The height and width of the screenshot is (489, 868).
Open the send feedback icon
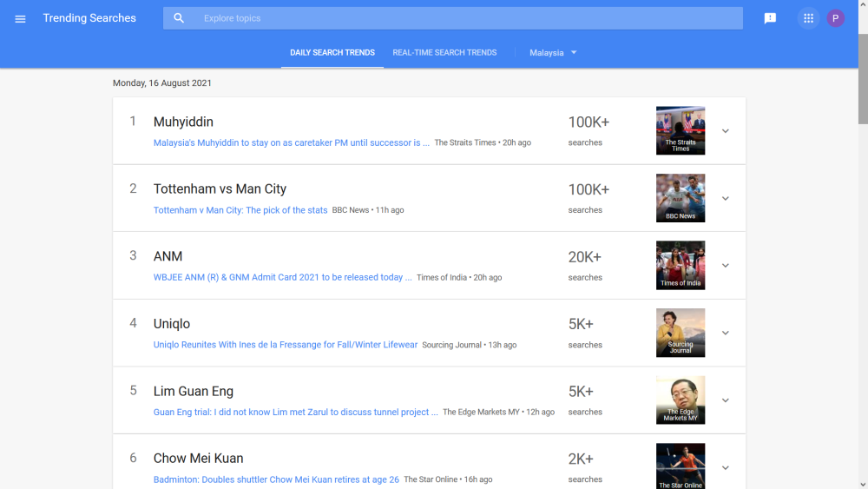point(770,18)
